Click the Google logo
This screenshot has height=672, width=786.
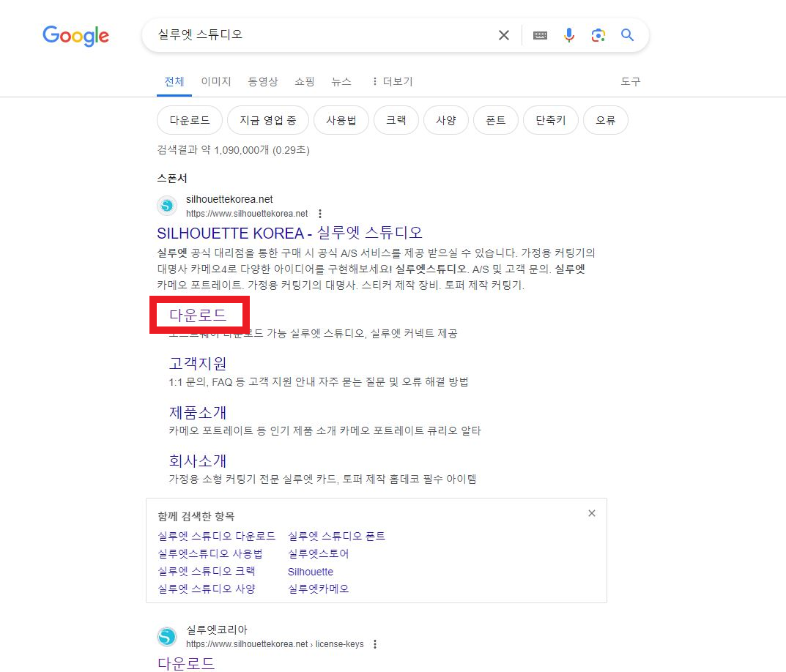click(75, 36)
